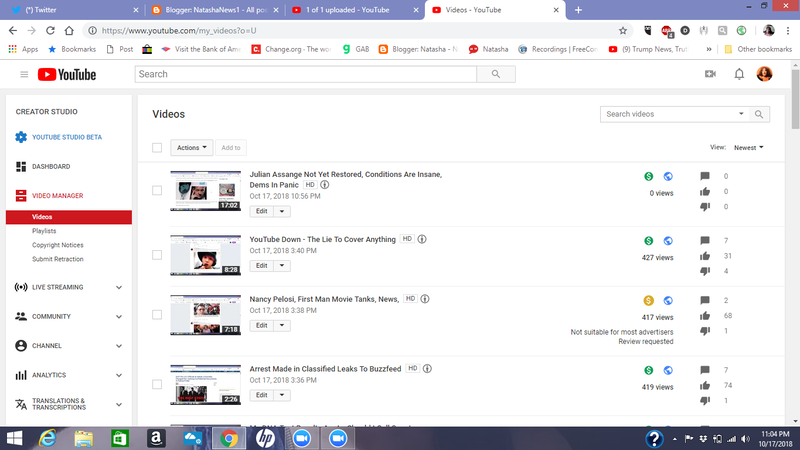The height and width of the screenshot is (450, 800).
Task: Click the upload video camera icon
Action: pyautogui.click(x=711, y=74)
